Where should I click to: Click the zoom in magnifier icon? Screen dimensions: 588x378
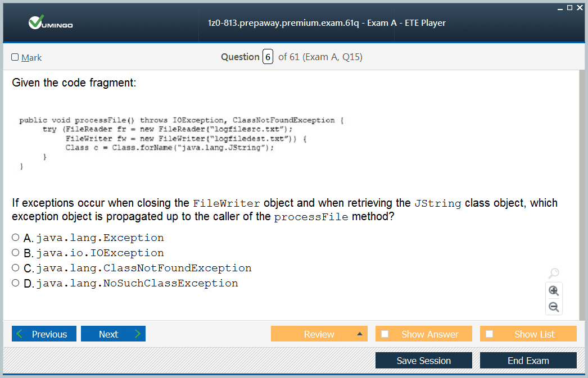tap(554, 290)
